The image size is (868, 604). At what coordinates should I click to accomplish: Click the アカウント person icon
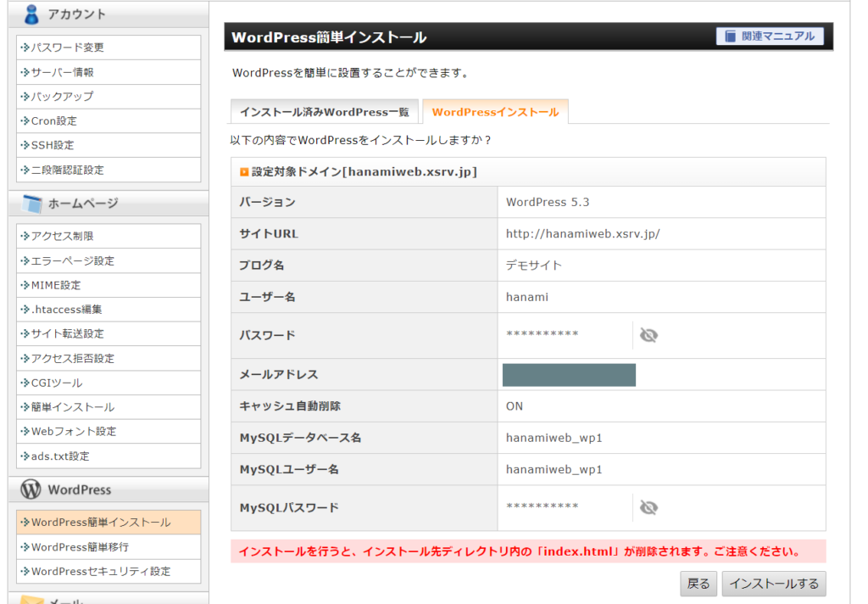(31, 14)
